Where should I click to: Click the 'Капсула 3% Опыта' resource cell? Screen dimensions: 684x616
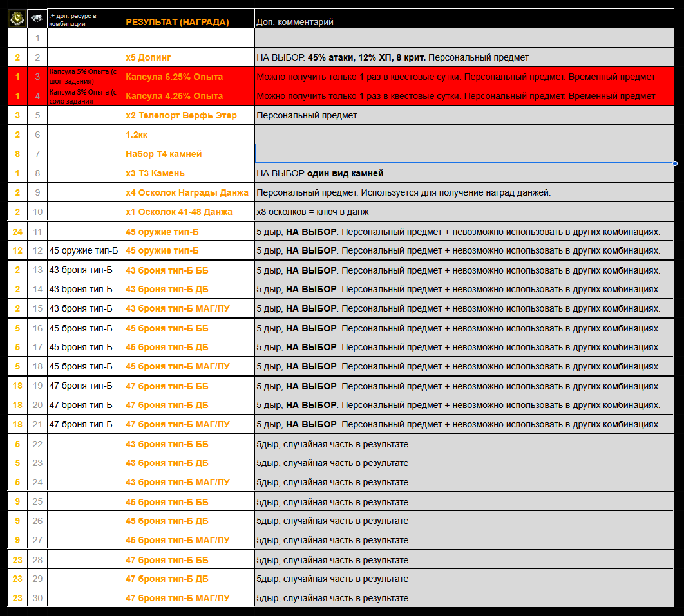coord(85,96)
